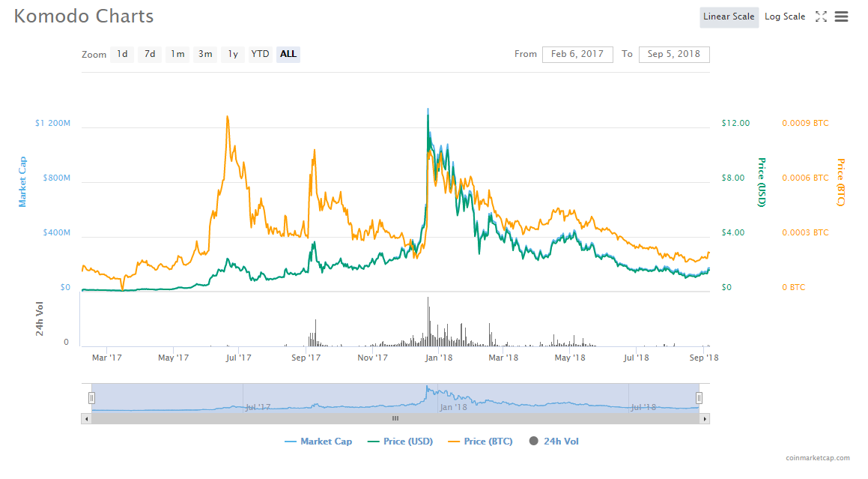
Task: Set zoom range to 7d
Action: pos(150,54)
